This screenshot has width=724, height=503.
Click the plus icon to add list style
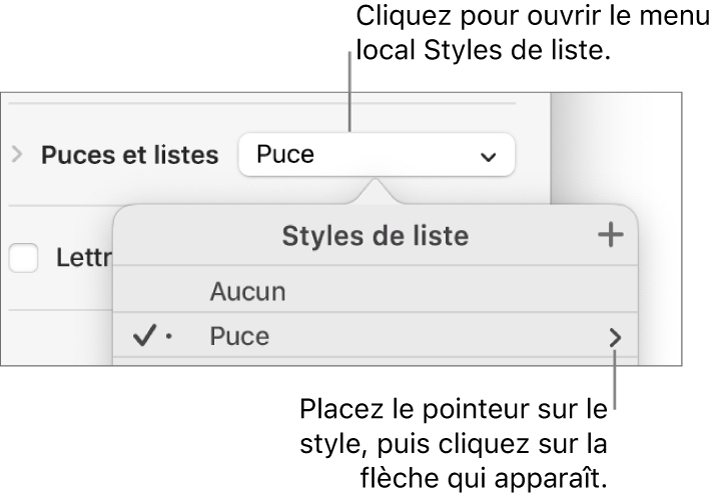(x=609, y=236)
